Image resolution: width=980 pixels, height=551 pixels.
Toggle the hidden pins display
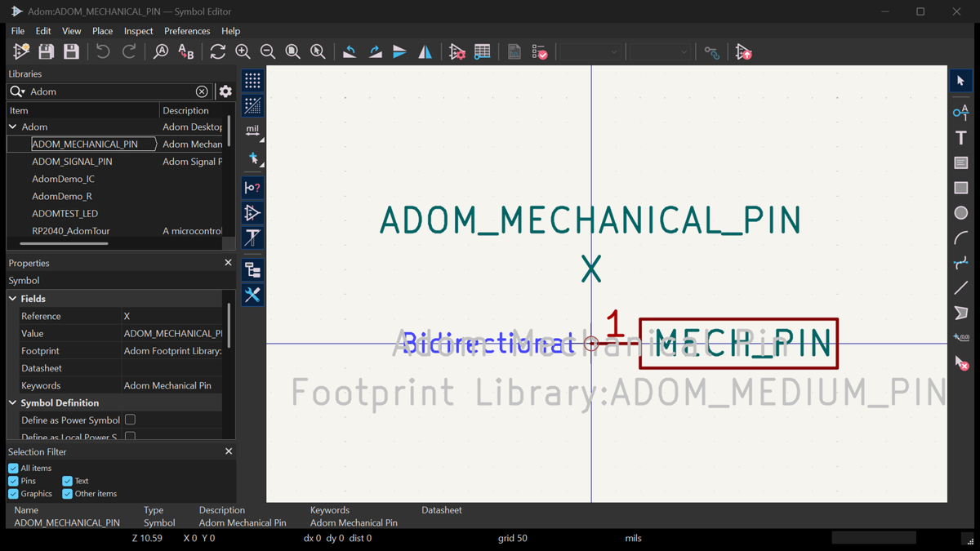point(252,188)
